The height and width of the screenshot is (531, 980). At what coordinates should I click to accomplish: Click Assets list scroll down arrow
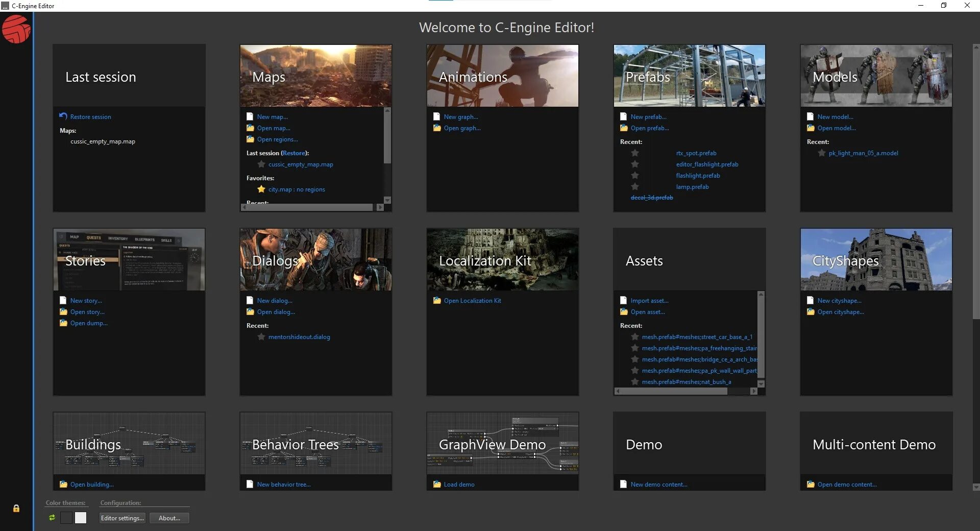pyautogui.click(x=761, y=383)
